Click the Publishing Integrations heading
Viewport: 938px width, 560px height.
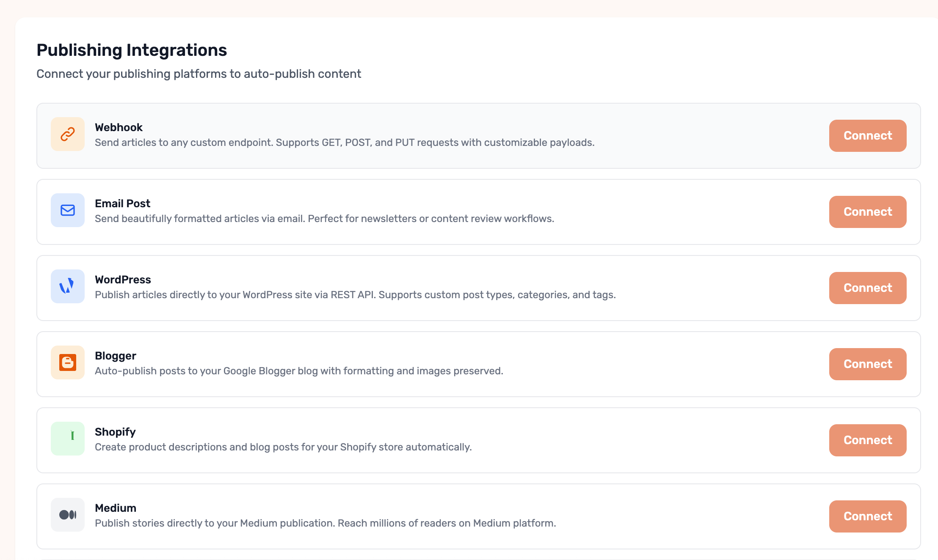click(132, 50)
